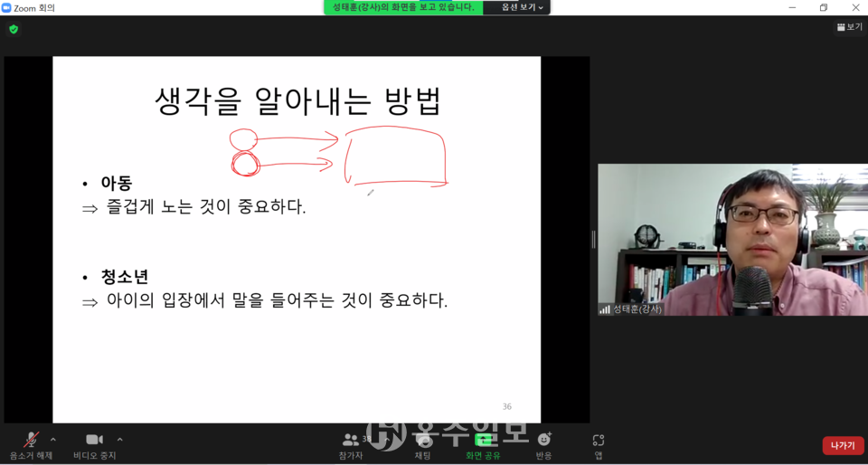Open the Chat panel

[x=422, y=441]
